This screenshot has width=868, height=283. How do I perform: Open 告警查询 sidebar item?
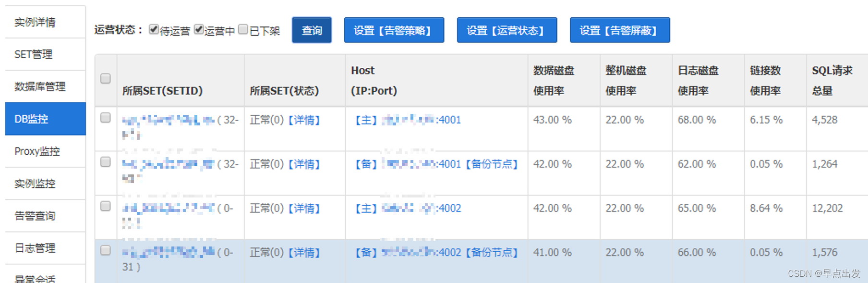click(x=45, y=216)
